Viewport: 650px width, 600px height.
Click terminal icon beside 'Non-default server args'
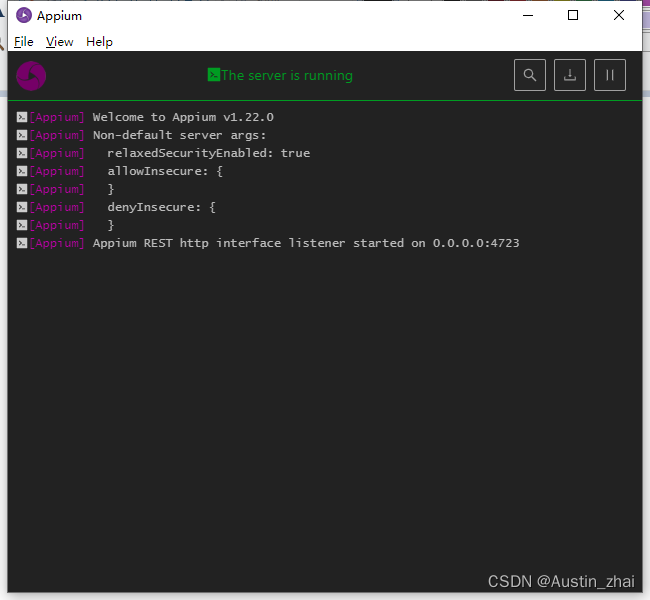22,135
